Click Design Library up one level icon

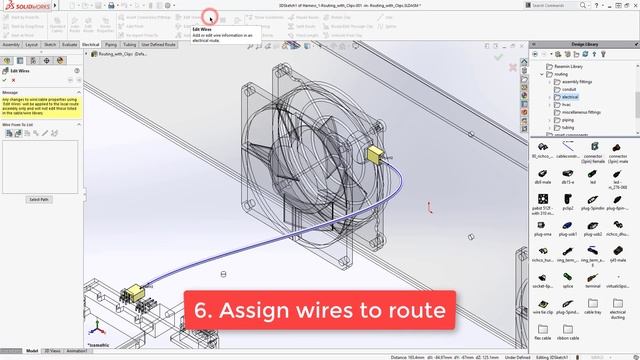[594, 54]
